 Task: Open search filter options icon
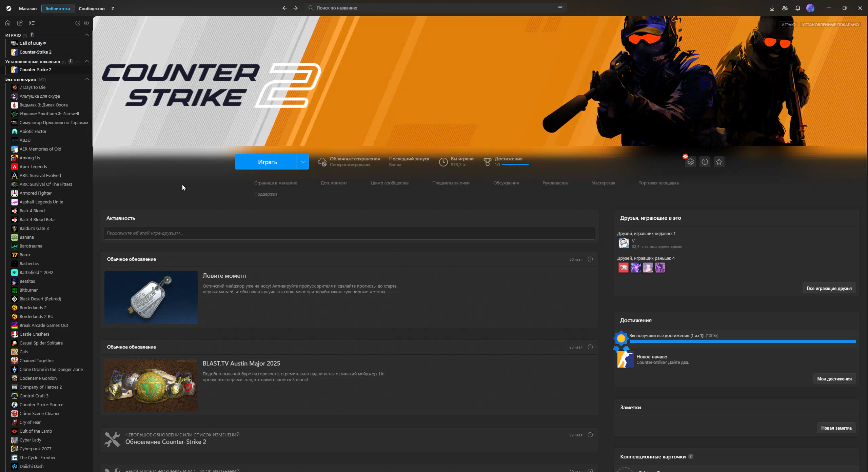[560, 8]
